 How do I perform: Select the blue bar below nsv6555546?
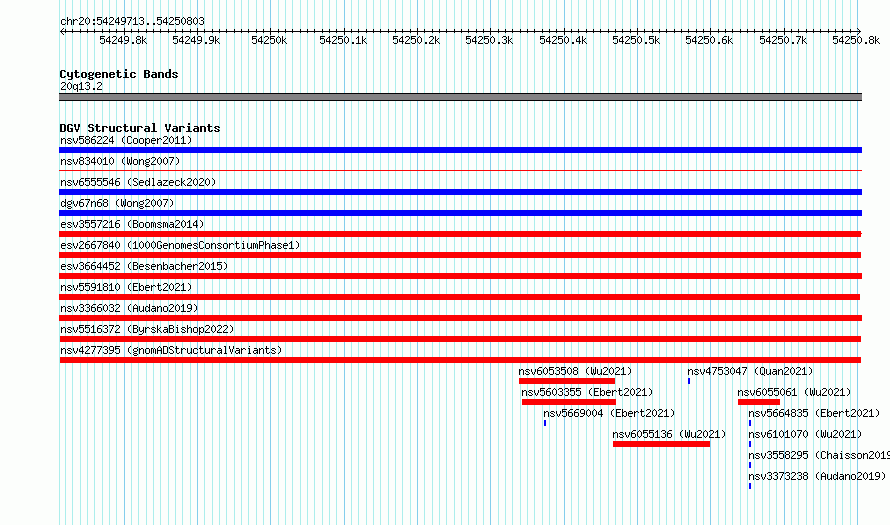pos(460,192)
